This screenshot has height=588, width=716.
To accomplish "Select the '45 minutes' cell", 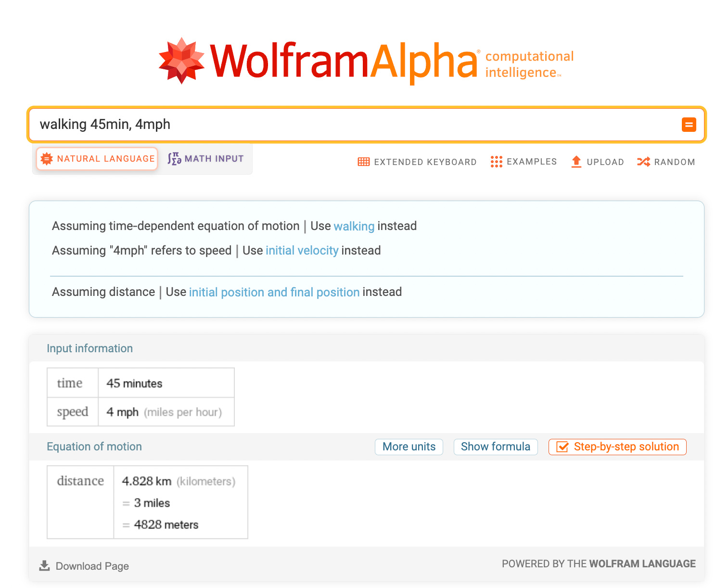I will pyautogui.click(x=166, y=383).
